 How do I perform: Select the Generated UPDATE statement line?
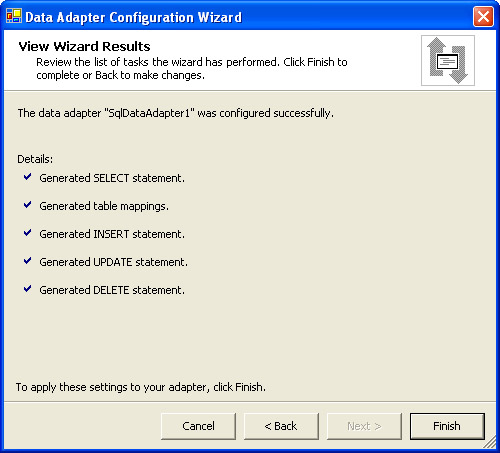114,262
